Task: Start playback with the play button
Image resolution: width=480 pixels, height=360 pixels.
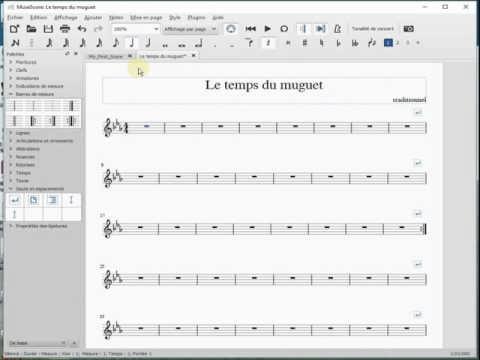Action: [x=267, y=29]
